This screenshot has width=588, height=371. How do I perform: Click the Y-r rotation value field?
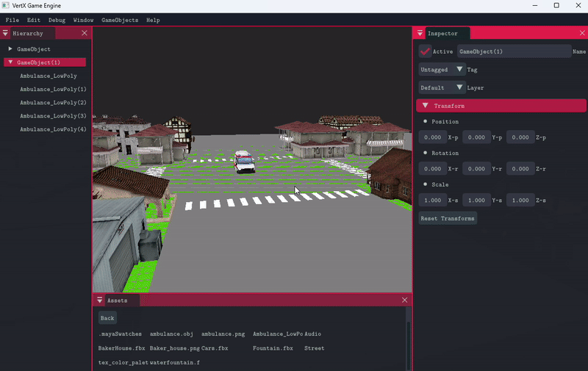tap(476, 169)
